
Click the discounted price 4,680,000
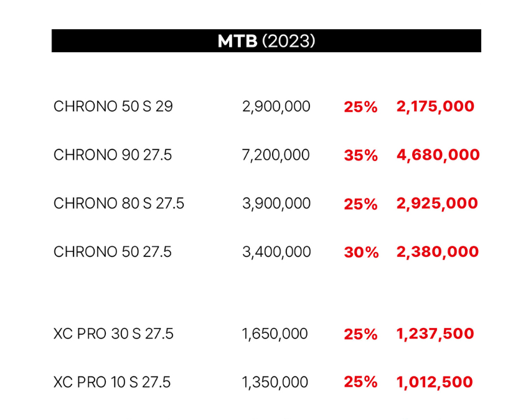438,155
